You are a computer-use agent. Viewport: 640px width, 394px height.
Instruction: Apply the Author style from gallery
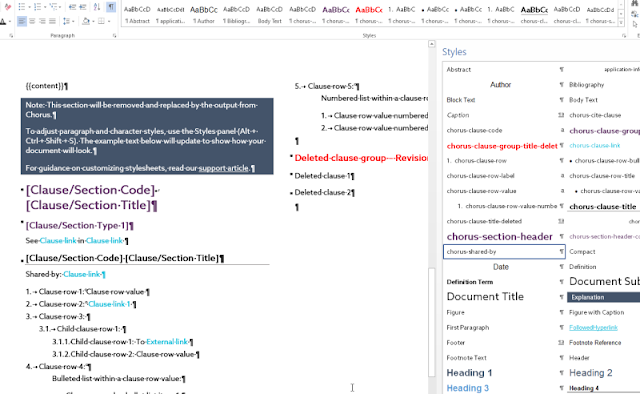coord(204,15)
